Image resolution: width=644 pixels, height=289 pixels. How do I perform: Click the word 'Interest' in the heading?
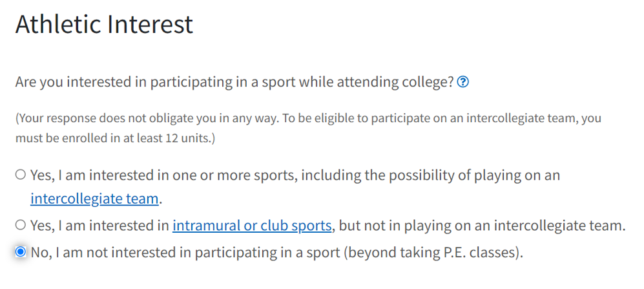tap(150, 24)
